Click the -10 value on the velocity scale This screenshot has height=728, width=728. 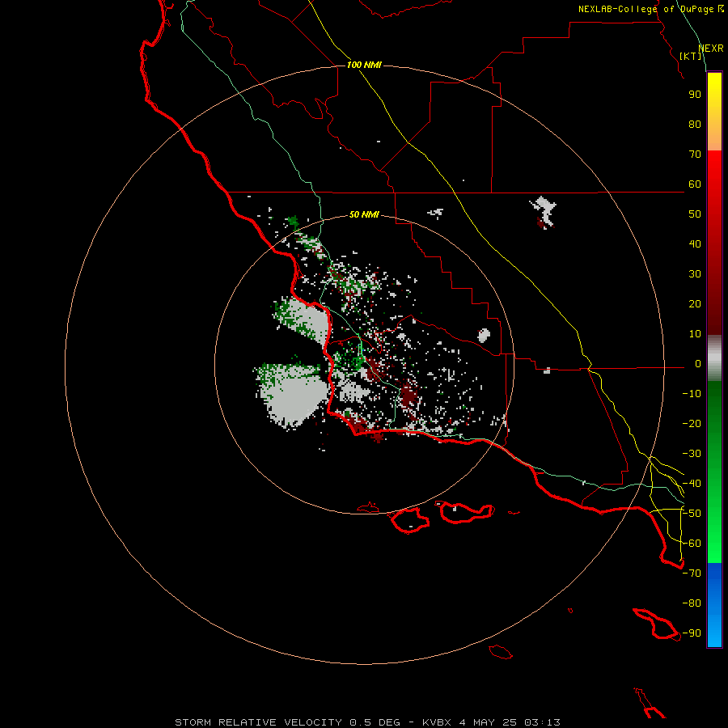tap(692, 394)
